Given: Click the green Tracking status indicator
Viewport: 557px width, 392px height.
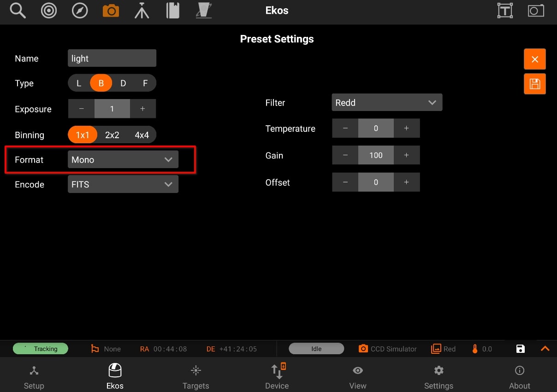Looking at the screenshot, I should click(x=41, y=349).
